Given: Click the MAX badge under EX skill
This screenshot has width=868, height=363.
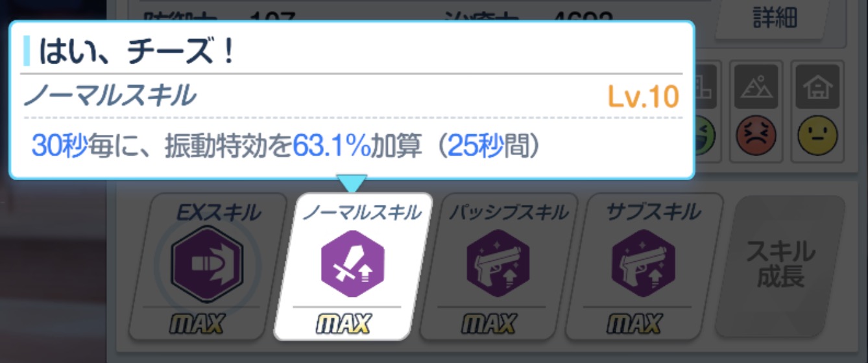Looking at the screenshot, I should click(199, 322).
